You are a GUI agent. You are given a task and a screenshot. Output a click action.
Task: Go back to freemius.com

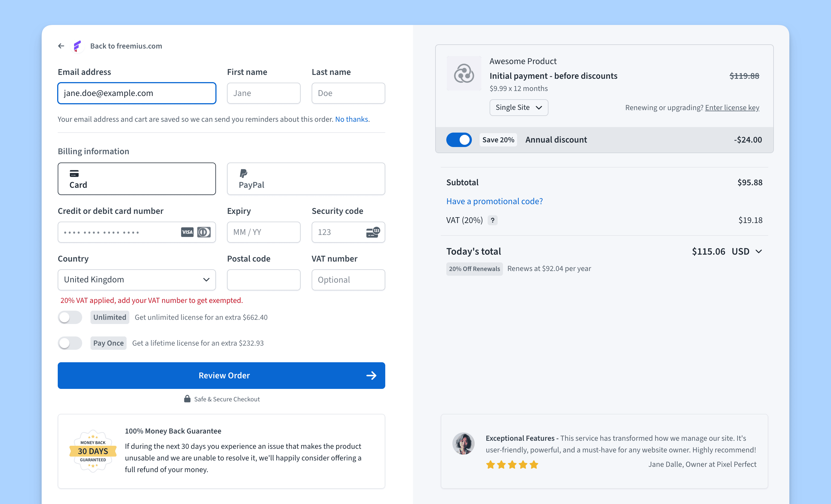(126, 46)
